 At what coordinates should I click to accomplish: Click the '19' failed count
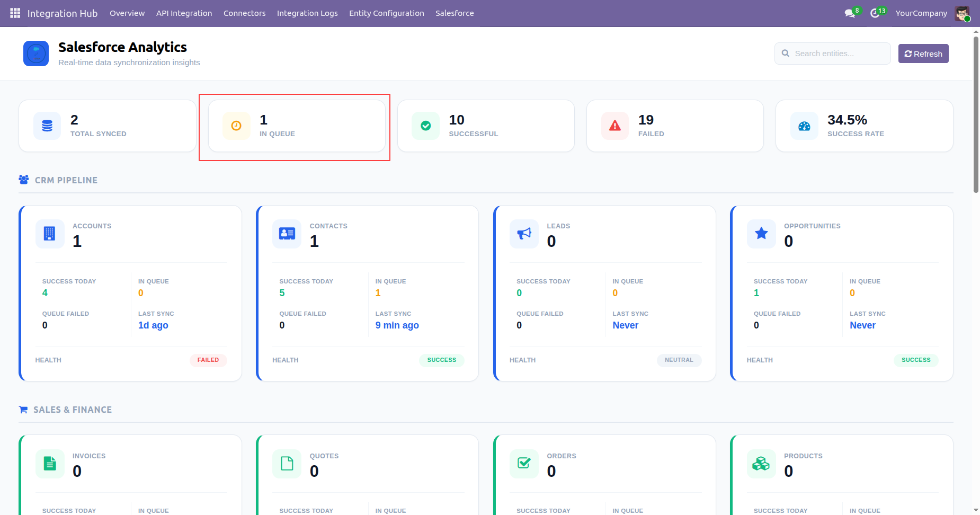pos(646,120)
